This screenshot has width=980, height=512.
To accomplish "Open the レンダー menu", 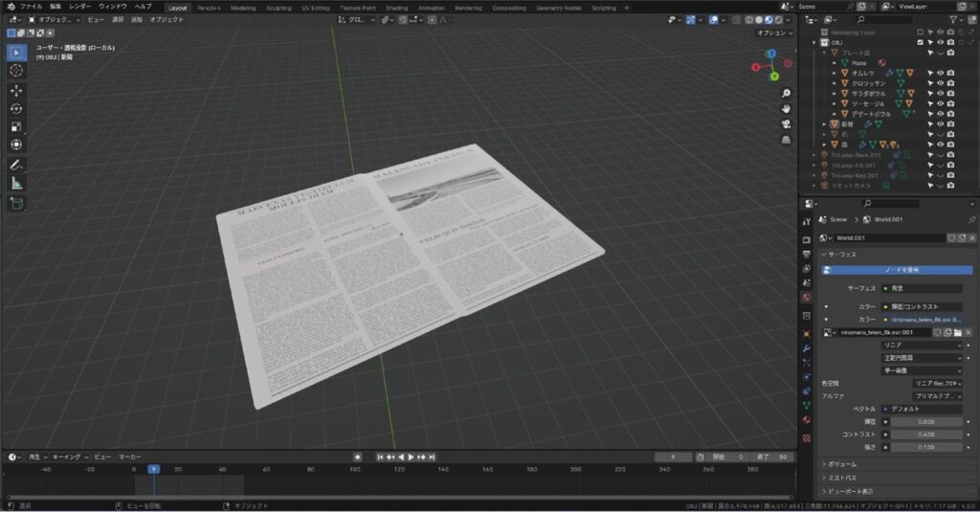I will click(79, 7).
